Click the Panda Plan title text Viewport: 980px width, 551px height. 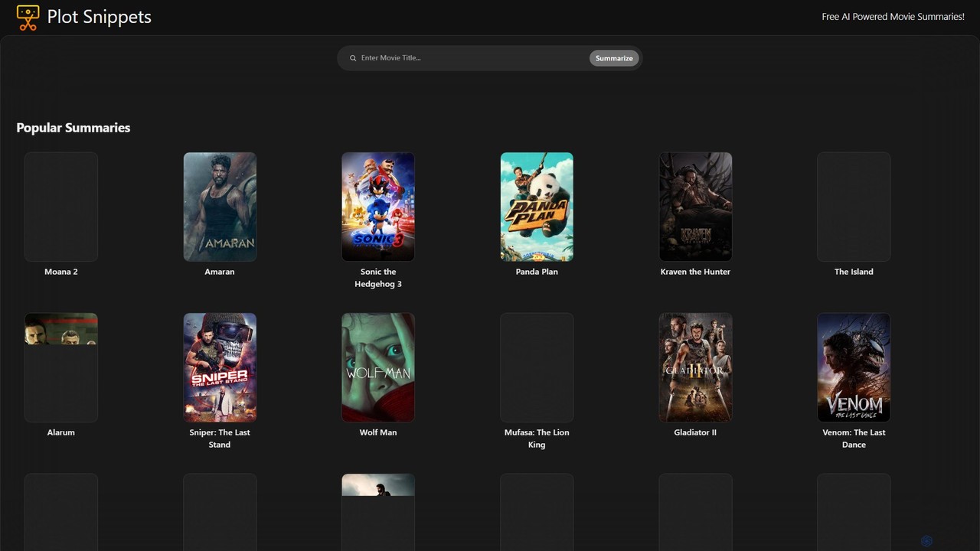537,272
